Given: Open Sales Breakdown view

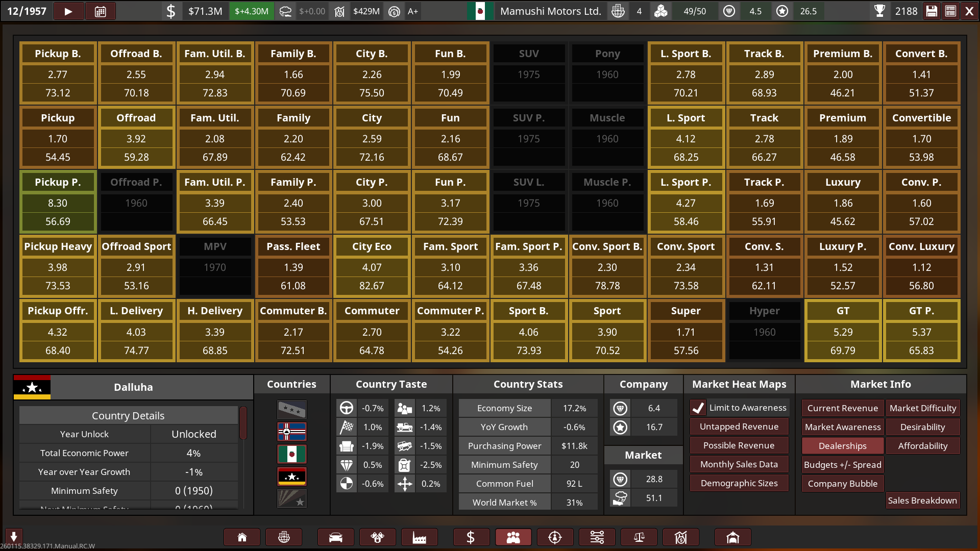Looking at the screenshot, I should click(x=922, y=500).
